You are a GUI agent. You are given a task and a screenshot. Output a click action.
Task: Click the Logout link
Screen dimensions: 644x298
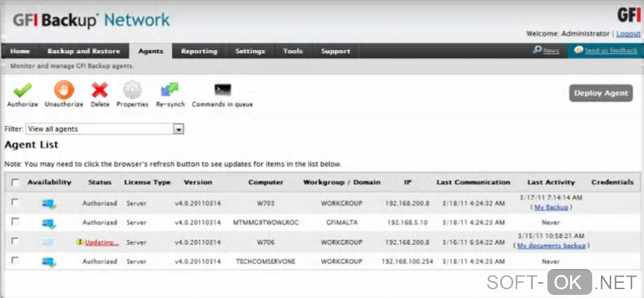628,33
